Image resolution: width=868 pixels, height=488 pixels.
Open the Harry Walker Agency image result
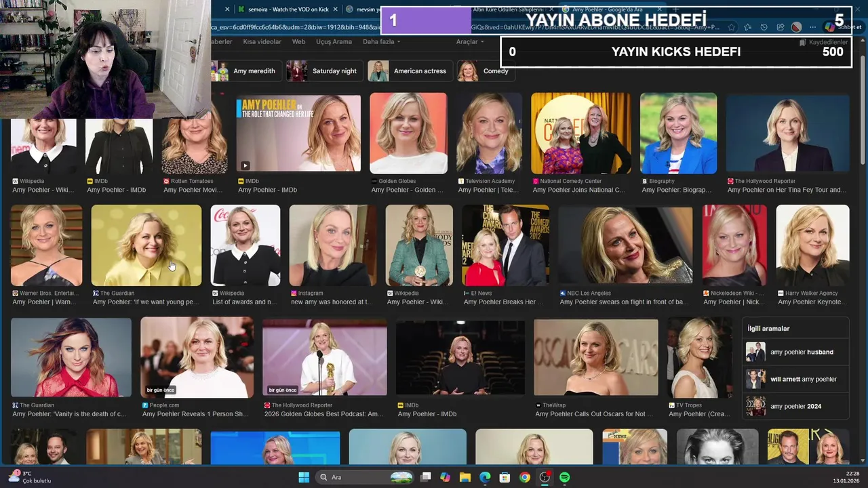point(812,245)
